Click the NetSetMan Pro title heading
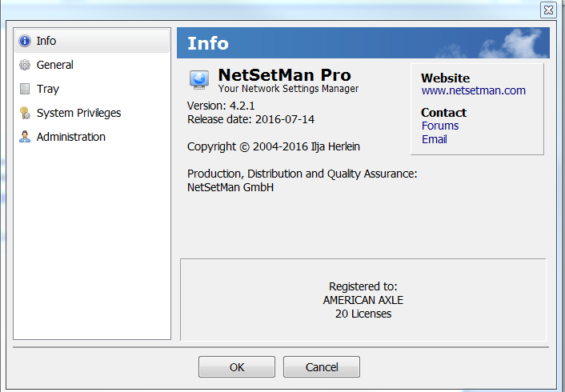 [x=285, y=75]
